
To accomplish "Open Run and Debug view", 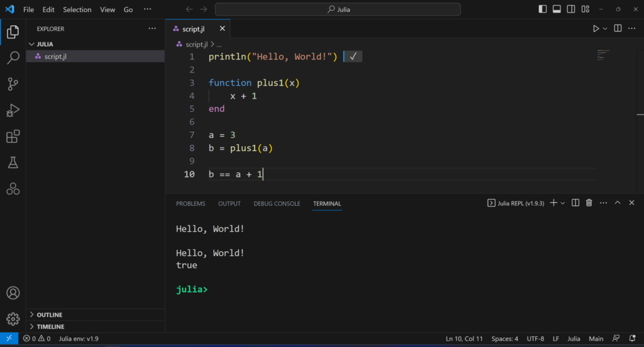I will click(13, 110).
